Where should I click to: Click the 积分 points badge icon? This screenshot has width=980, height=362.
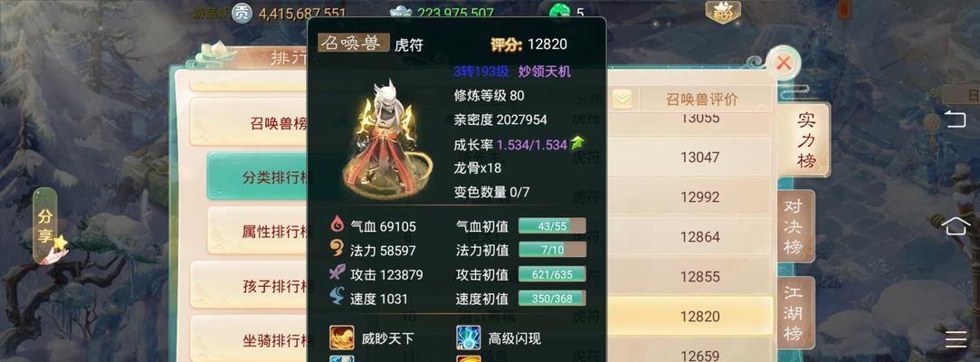pos(723,12)
